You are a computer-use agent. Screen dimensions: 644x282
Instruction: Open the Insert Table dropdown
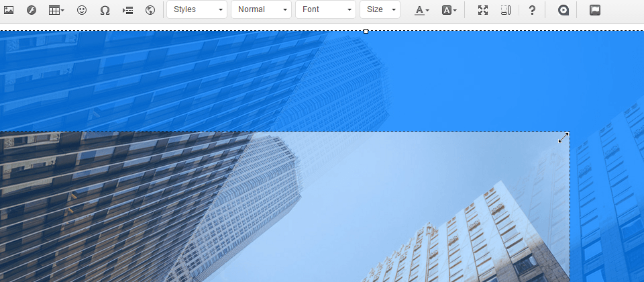tap(57, 10)
